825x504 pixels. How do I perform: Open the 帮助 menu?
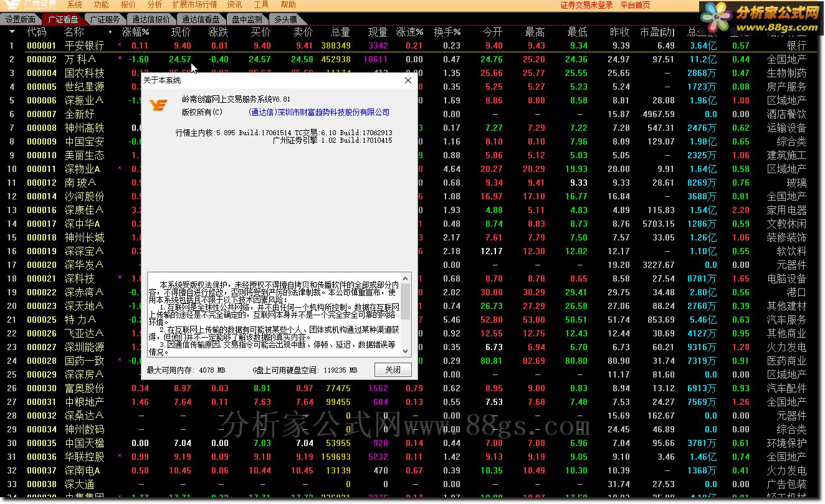[x=288, y=5]
